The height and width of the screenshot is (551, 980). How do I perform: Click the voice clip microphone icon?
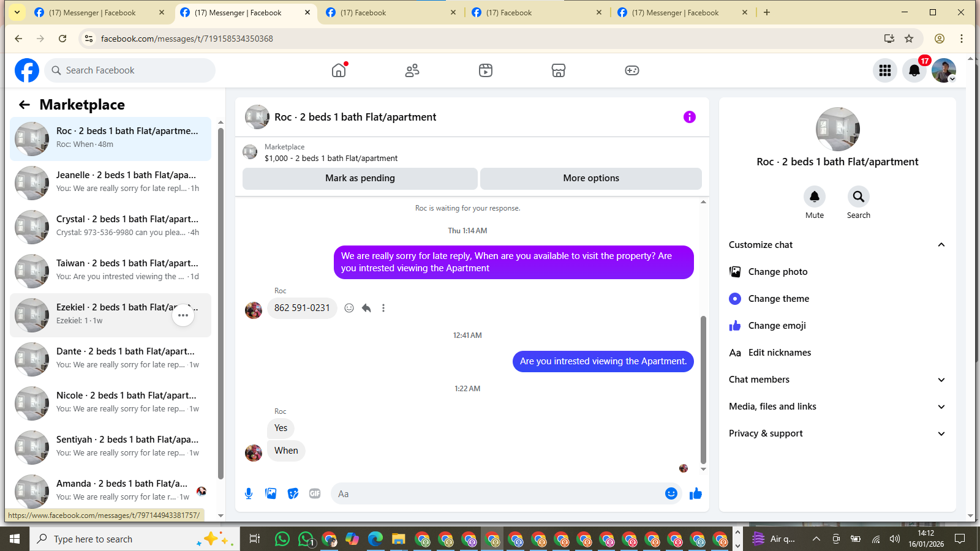point(249,493)
